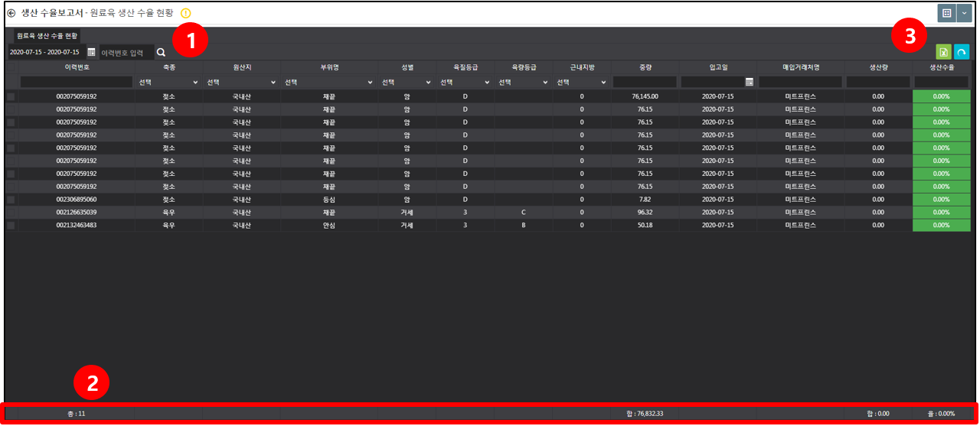This screenshot has width=980, height=426.
Task: Open the 성별 filter dropdown
Action: click(406, 82)
